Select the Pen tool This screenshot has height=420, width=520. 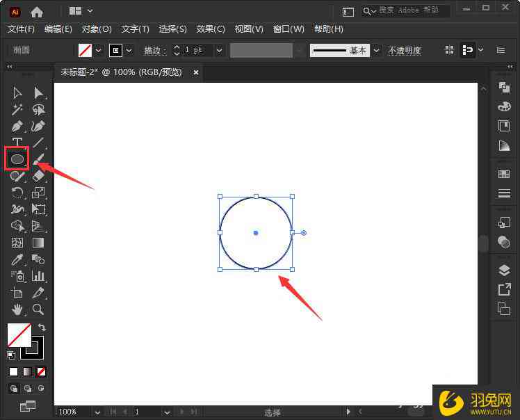coord(17,126)
